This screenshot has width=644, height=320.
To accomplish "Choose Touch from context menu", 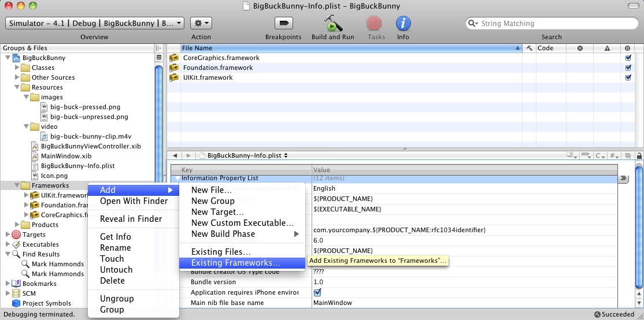I will point(134,259).
